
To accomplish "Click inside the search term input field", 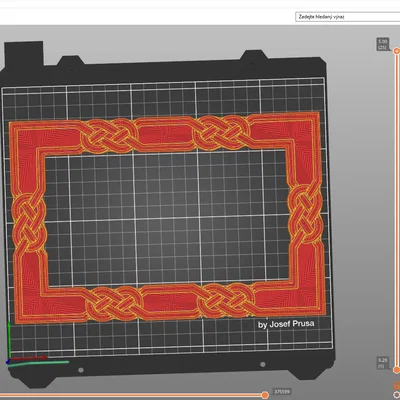I will tap(348, 17).
